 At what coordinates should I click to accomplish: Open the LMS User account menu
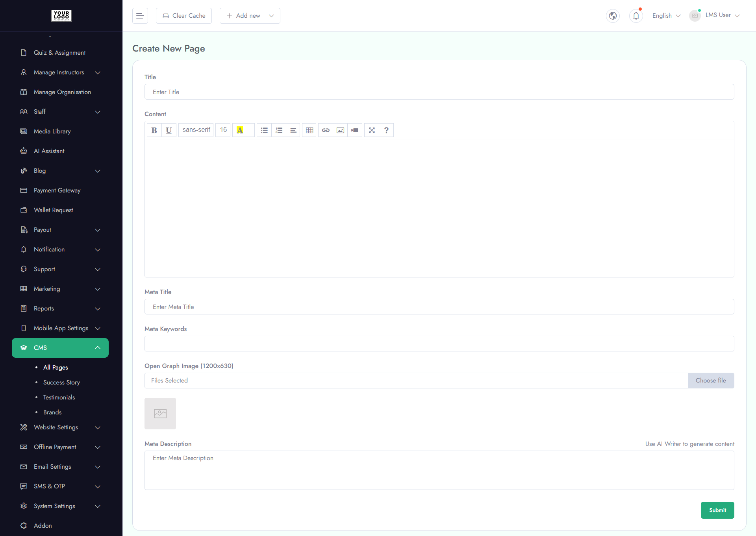pos(715,15)
